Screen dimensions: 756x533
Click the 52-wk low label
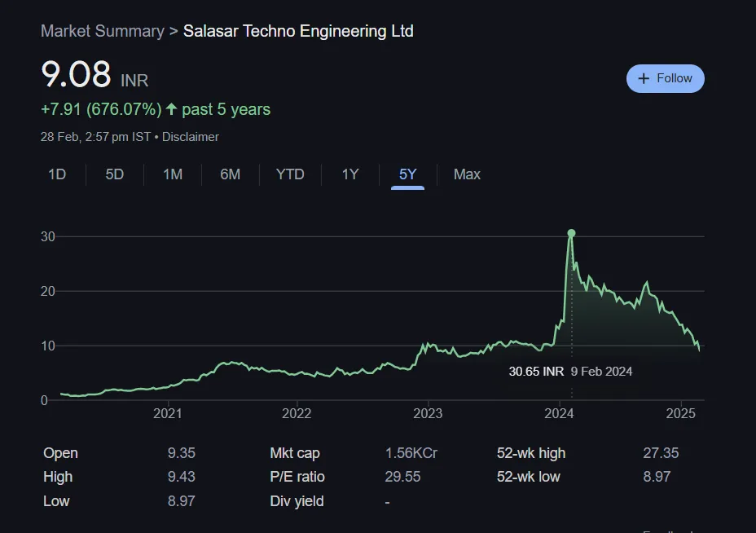point(529,477)
